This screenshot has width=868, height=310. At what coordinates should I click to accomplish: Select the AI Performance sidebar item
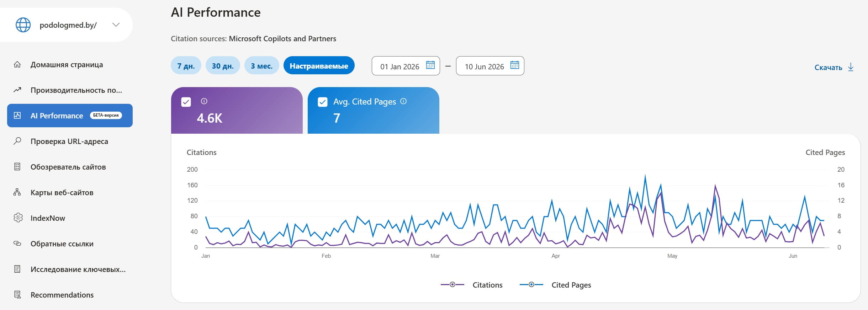70,116
